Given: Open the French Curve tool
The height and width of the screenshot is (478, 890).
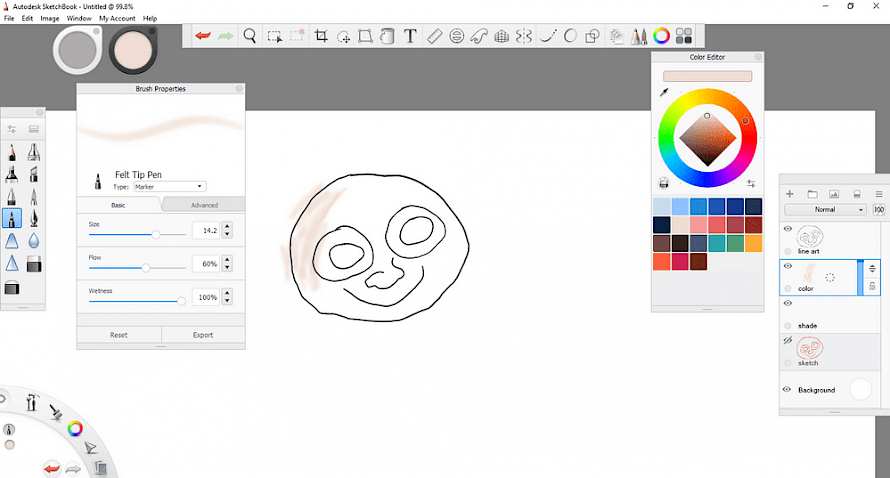Looking at the screenshot, I should pos(479,36).
